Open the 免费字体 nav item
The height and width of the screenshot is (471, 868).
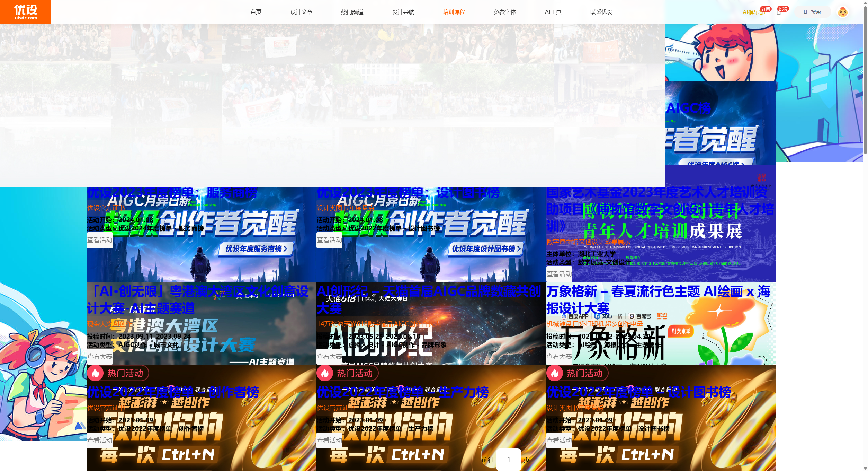coord(505,12)
